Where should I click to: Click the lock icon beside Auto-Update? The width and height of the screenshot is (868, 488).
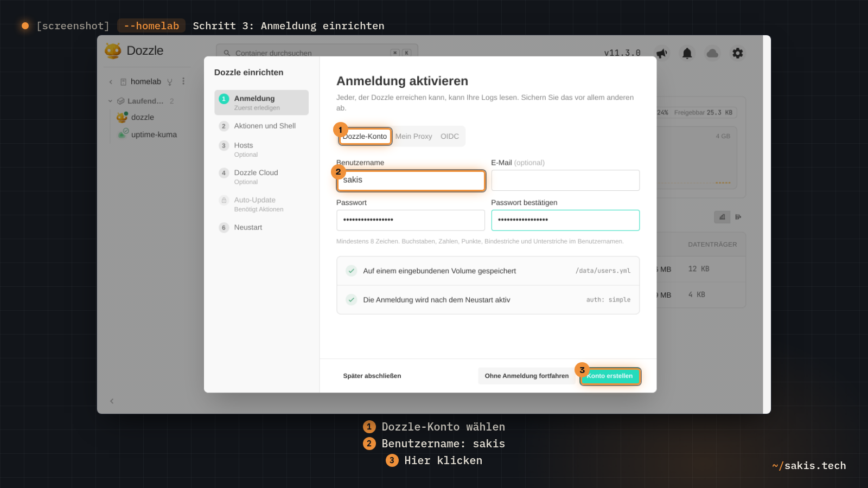(x=224, y=200)
